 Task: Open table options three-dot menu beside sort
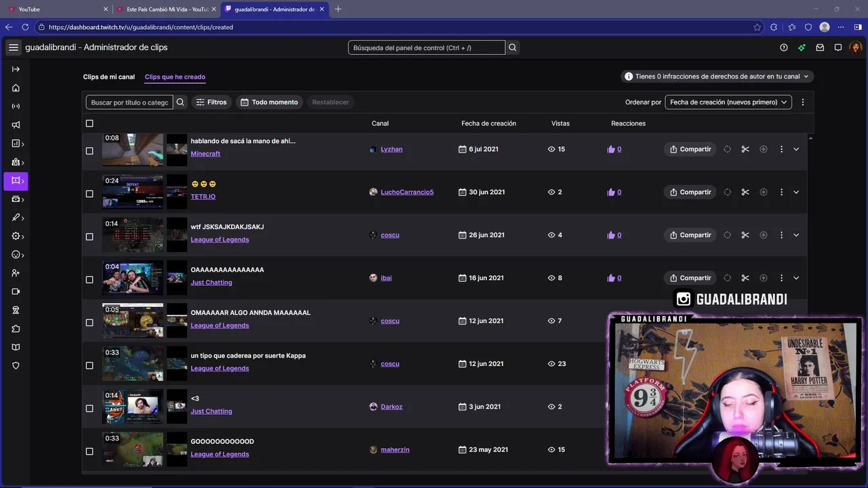tap(803, 102)
